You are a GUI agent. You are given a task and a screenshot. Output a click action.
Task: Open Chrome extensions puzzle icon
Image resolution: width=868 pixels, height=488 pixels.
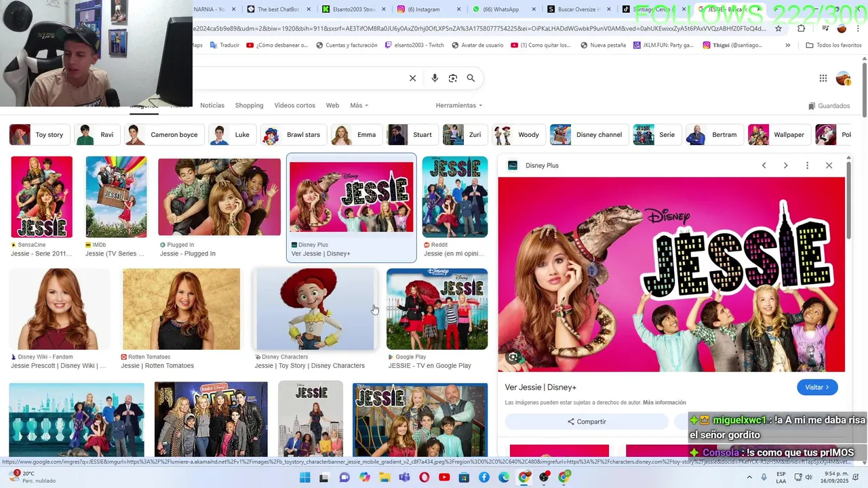tap(802, 28)
